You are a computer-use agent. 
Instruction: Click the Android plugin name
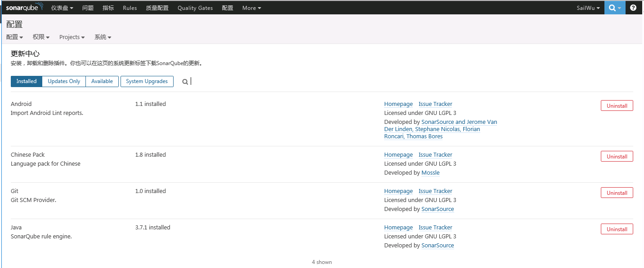pos(21,104)
